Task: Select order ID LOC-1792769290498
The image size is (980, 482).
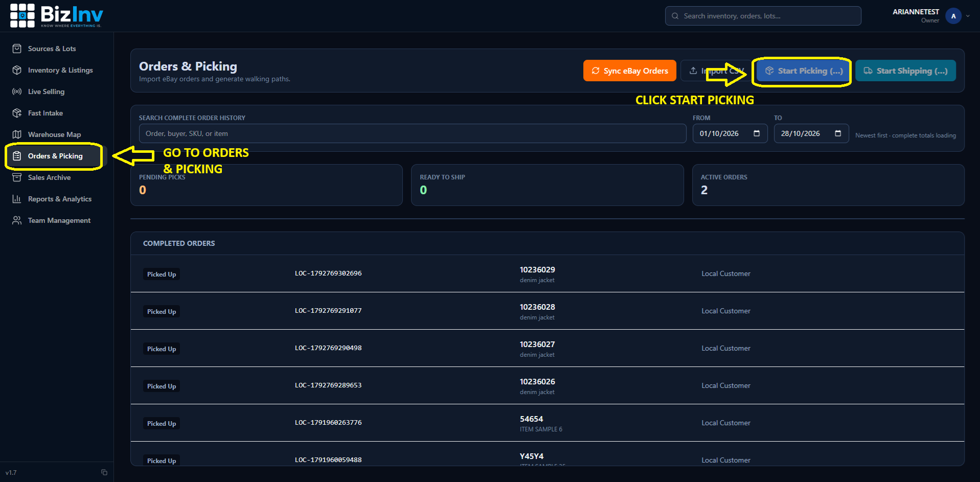Action: coord(328,348)
